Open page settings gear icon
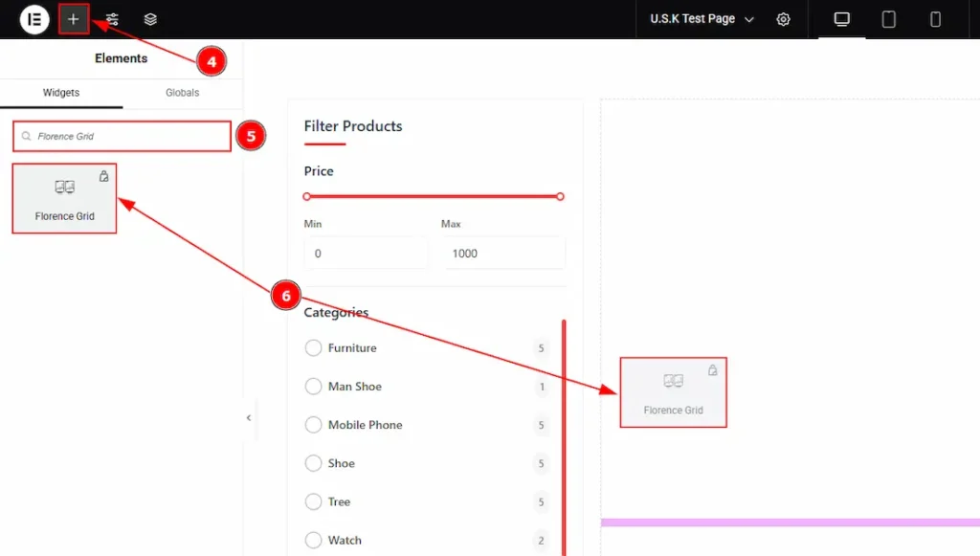The image size is (980, 556). 783,19
